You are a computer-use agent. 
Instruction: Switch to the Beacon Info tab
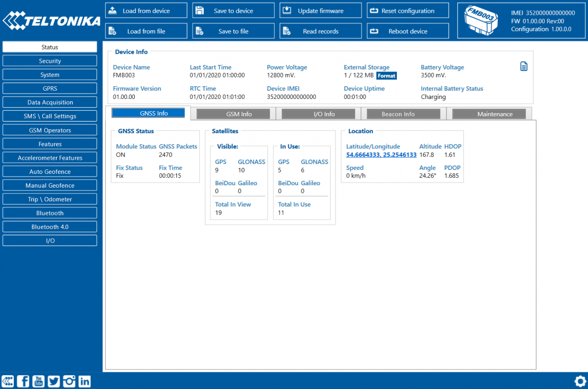(x=403, y=113)
